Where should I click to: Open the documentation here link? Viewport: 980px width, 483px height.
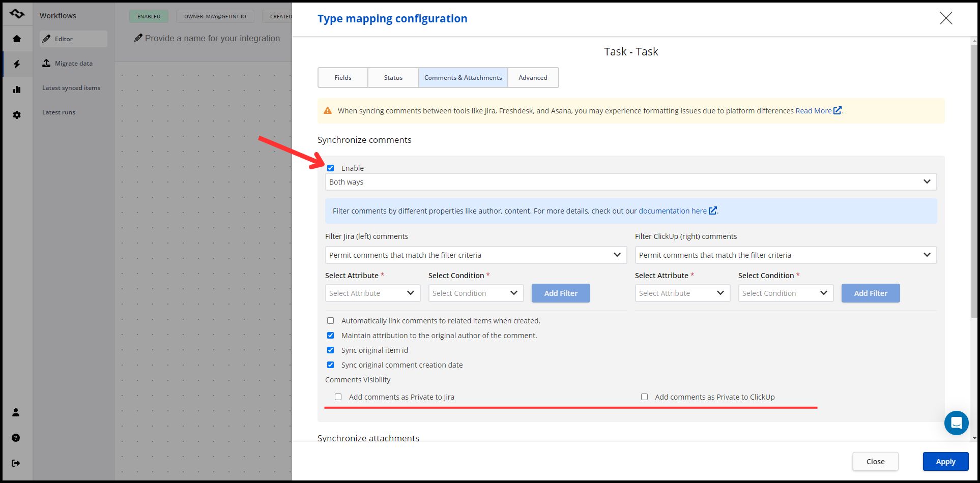click(x=672, y=211)
